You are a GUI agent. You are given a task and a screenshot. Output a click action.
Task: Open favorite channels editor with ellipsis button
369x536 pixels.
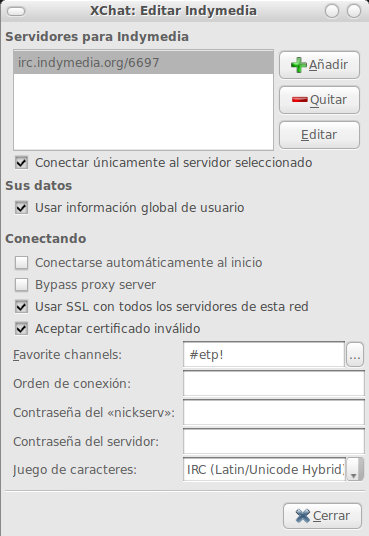pos(355,355)
